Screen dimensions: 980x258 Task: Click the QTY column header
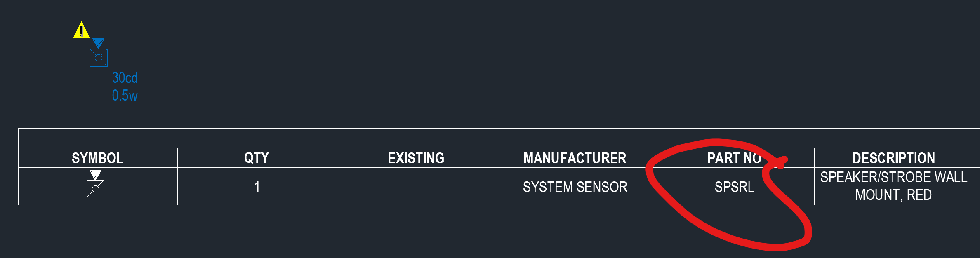click(x=257, y=158)
